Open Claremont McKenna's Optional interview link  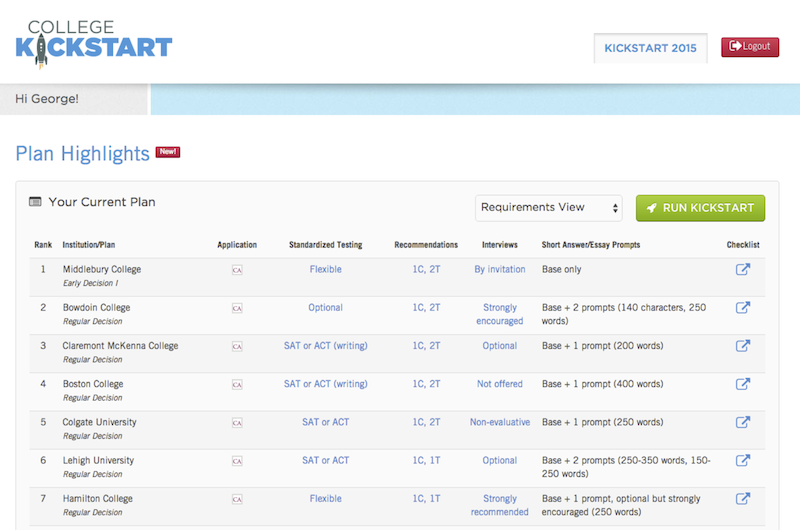pyautogui.click(x=500, y=346)
